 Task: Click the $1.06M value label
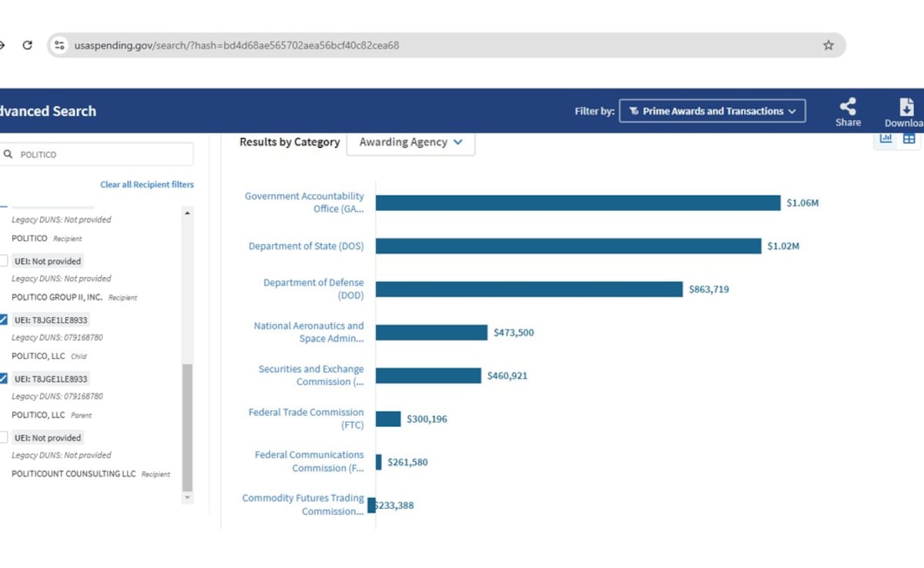pos(802,203)
